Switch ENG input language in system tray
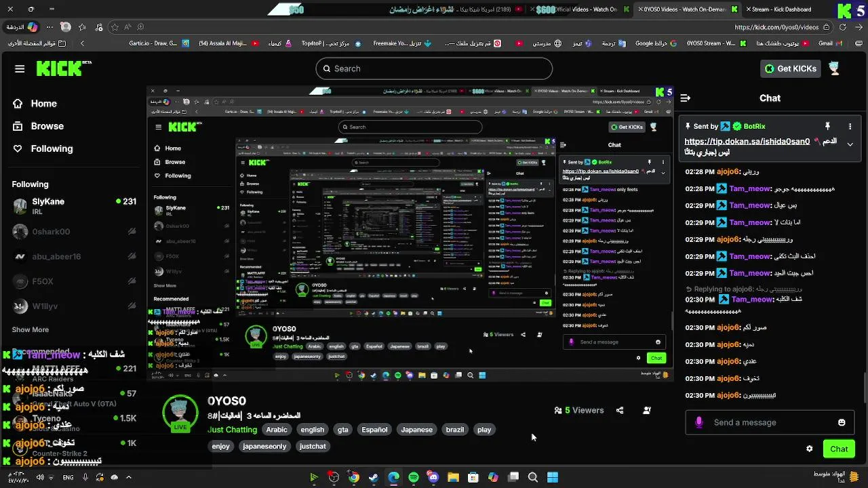 tap(68, 477)
